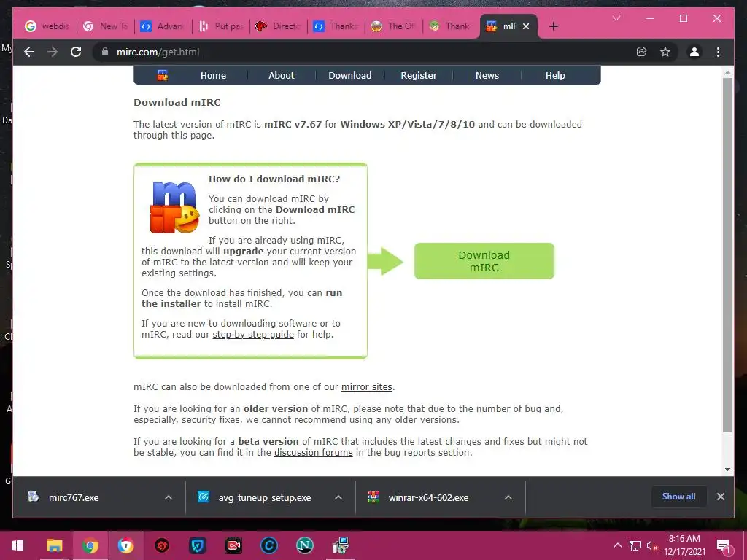Reload the mirc.com page
Image resolution: width=747 pixels, height=560 pixels.
76,52
